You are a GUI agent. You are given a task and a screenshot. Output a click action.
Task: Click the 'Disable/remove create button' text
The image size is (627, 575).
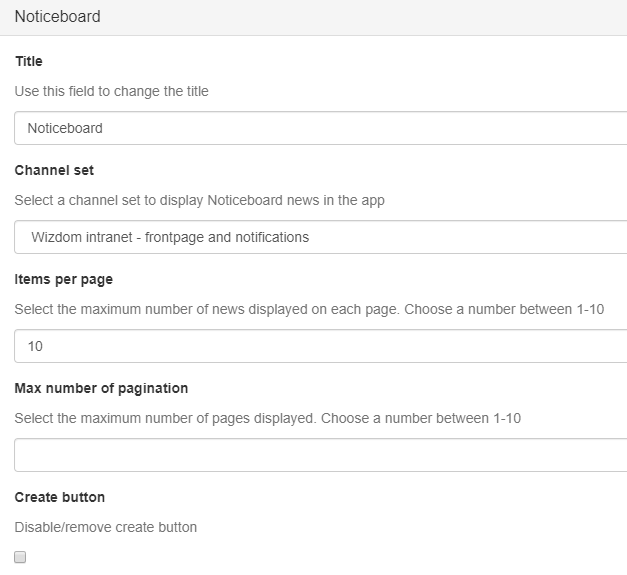pos(105,527)
